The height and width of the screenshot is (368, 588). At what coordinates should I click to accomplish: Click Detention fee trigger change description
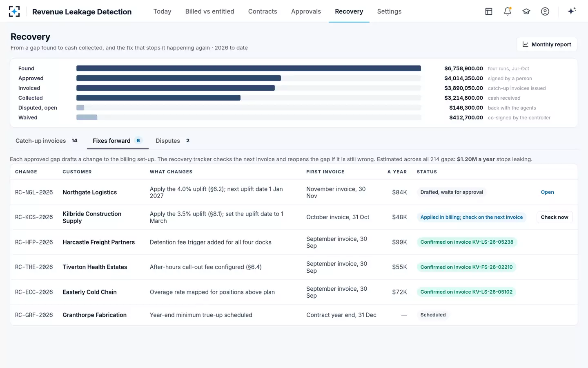click(x=210, y=242)
